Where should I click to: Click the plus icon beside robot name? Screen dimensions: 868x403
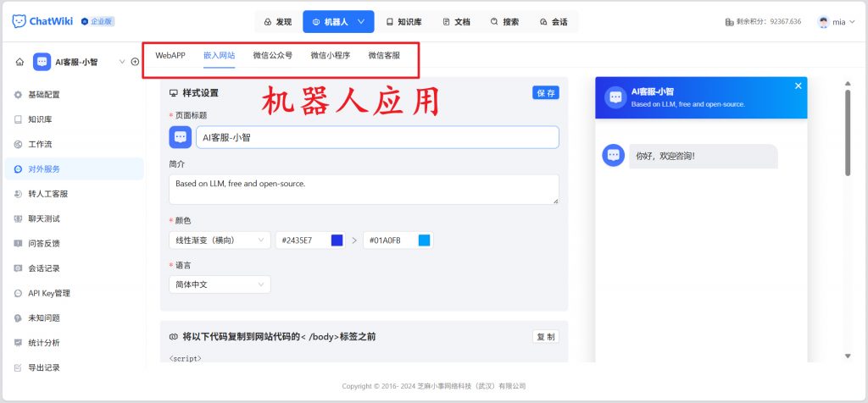[x=135, y=62]
